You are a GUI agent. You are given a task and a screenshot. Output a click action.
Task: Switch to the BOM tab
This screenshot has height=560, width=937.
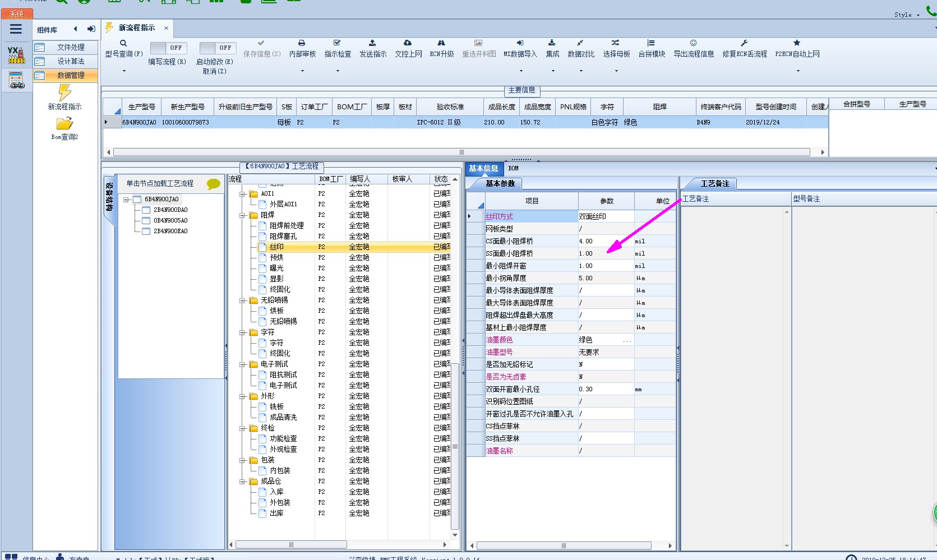point(514,168)
